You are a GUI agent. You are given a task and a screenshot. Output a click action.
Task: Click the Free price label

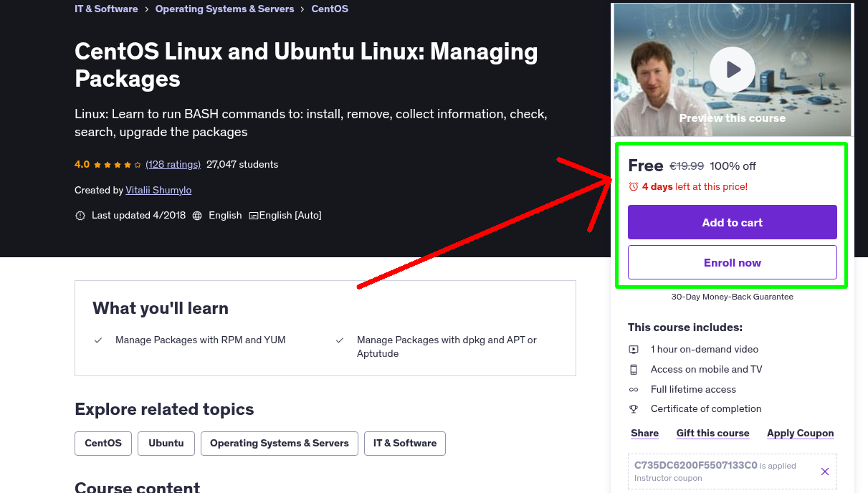(x=646, y=166)
